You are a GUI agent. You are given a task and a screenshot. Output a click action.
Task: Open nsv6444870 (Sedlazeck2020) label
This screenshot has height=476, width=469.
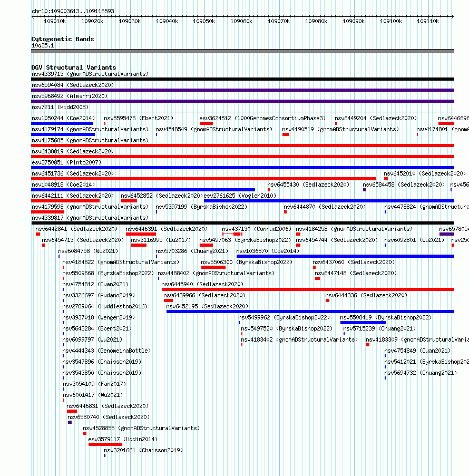point(325,207)
